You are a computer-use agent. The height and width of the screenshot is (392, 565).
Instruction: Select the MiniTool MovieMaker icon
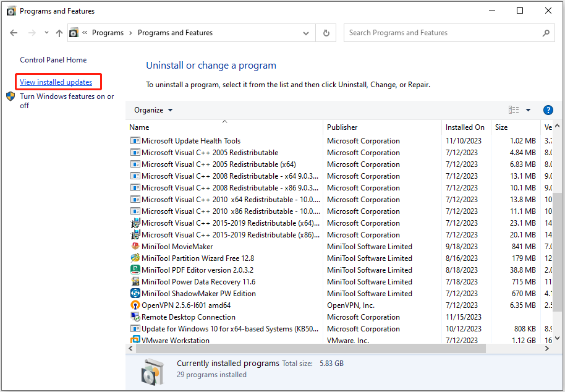pyautogui.click(x=135, y=247)
